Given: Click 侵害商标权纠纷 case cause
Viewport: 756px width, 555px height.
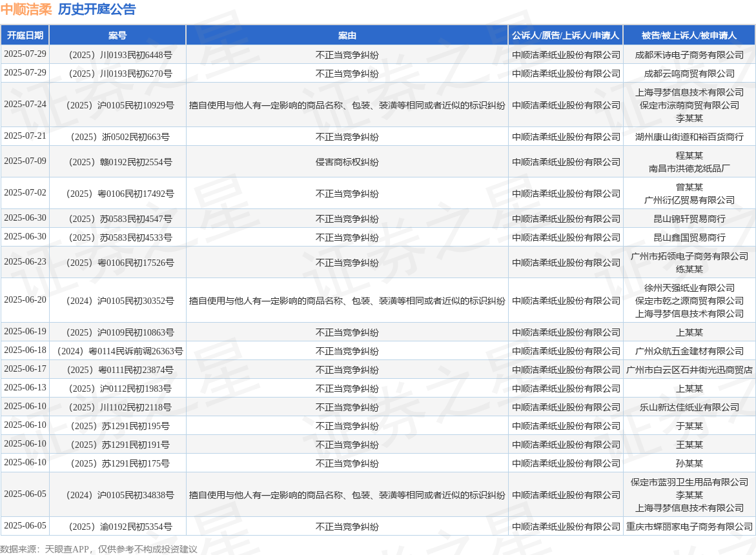Looking at the screenshot, I should 347,162.
